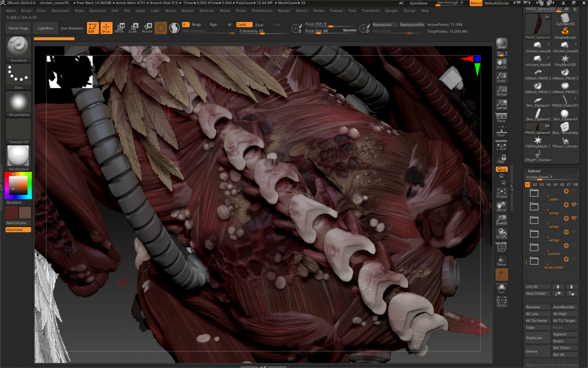
Task: Enable Zsub sculpting mode
Action: pyautogui.click(x=260, y=24)
